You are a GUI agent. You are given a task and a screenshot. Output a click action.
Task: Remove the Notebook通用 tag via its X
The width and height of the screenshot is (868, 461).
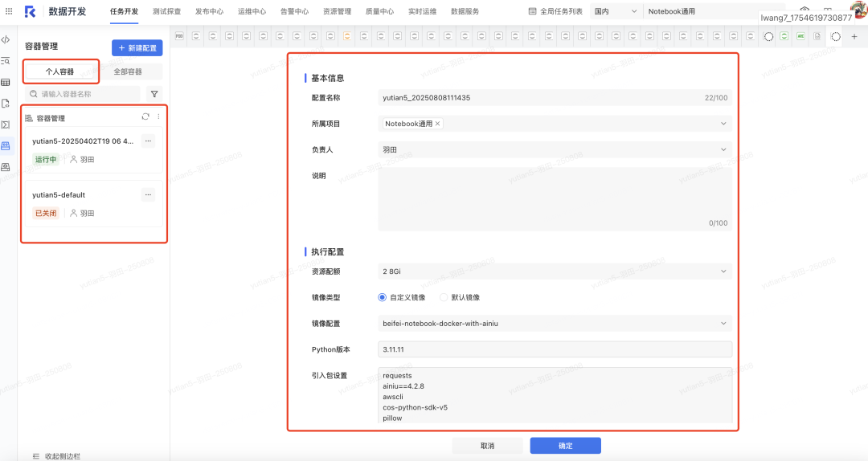[x=438, y=124]
